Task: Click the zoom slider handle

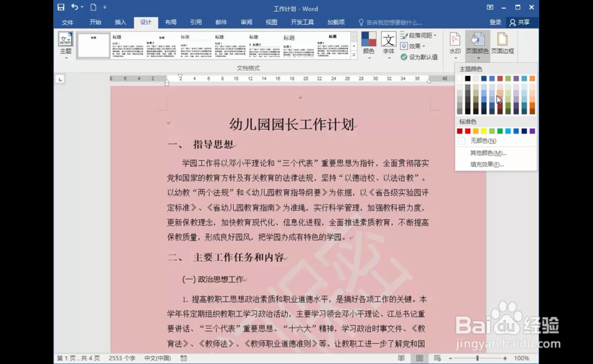Action: coord(477,358)
